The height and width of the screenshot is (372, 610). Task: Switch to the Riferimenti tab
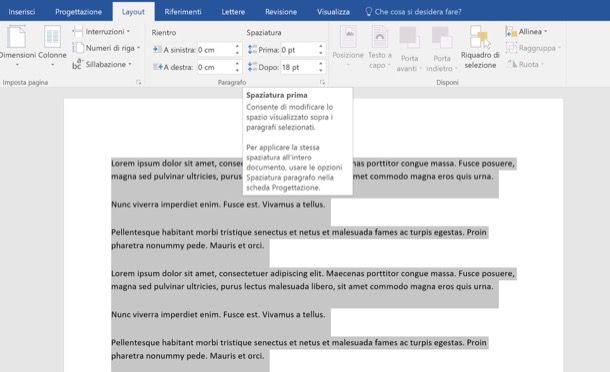(x=183, y=12)
